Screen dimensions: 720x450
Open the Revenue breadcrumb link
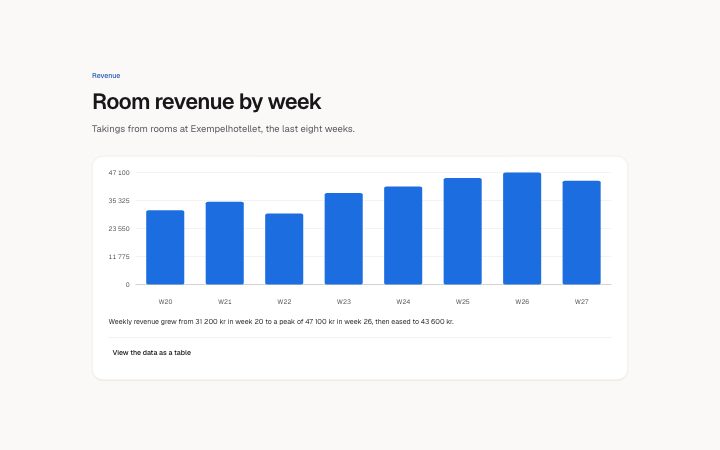pos(106,75)
